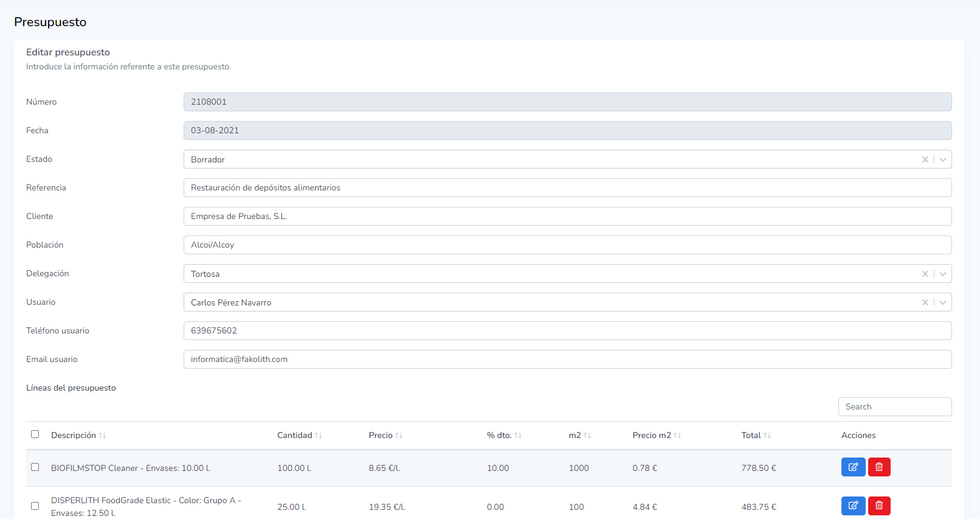Check the DISPERLITH FoodGrade row checkbox
Screen dimensions: 980x519
point(35,506)
